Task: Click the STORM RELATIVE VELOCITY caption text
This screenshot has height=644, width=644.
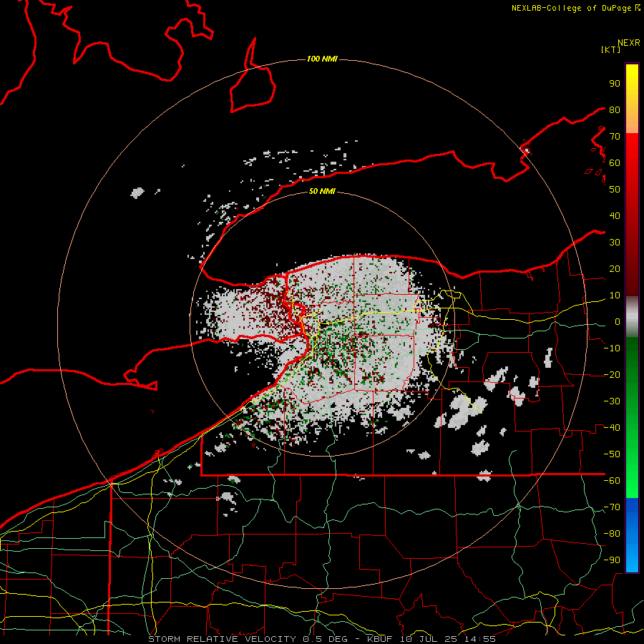Action: coord(223,639)
